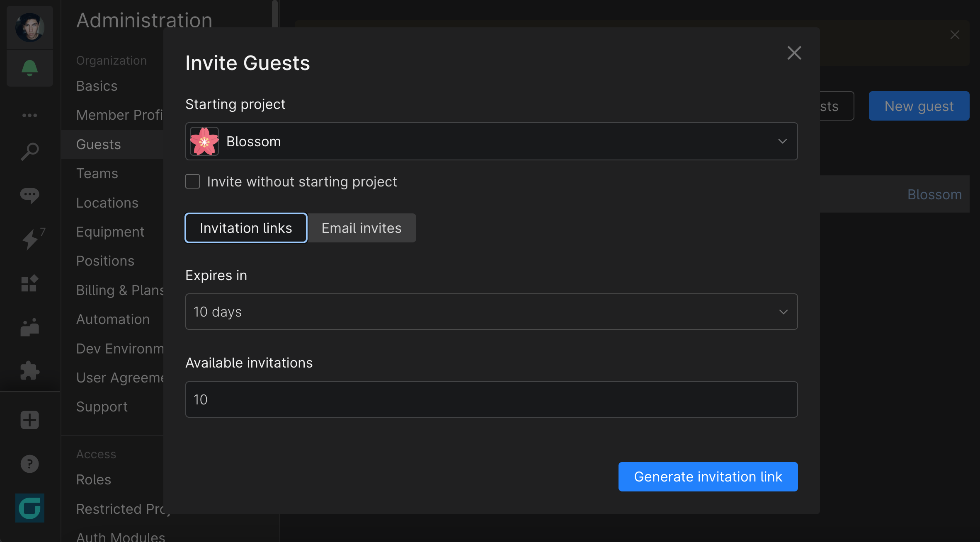Toggle the Invite without starting project checkbox
980x542 pixels.
tap(192, 181)
